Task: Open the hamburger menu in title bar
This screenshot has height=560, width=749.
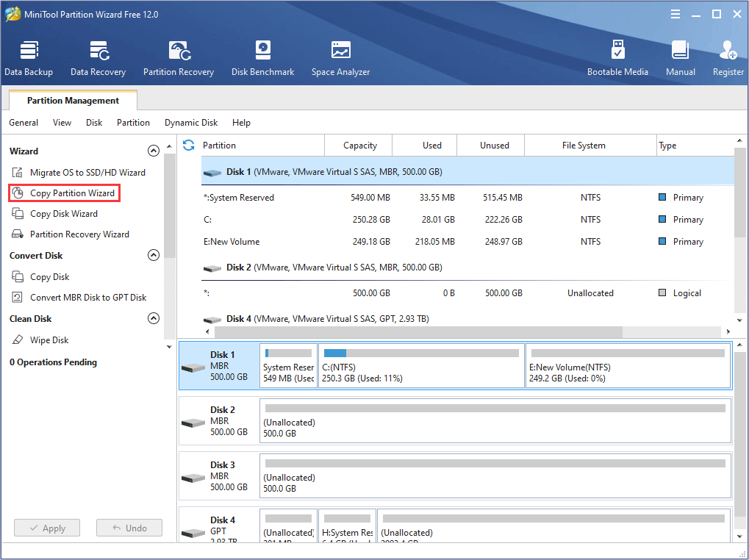Action: [675, 14]
